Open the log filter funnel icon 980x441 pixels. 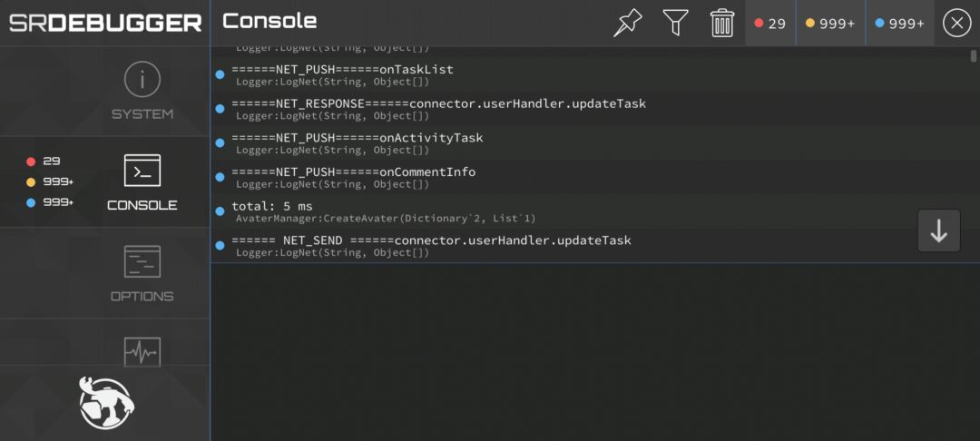pos(676,23)
